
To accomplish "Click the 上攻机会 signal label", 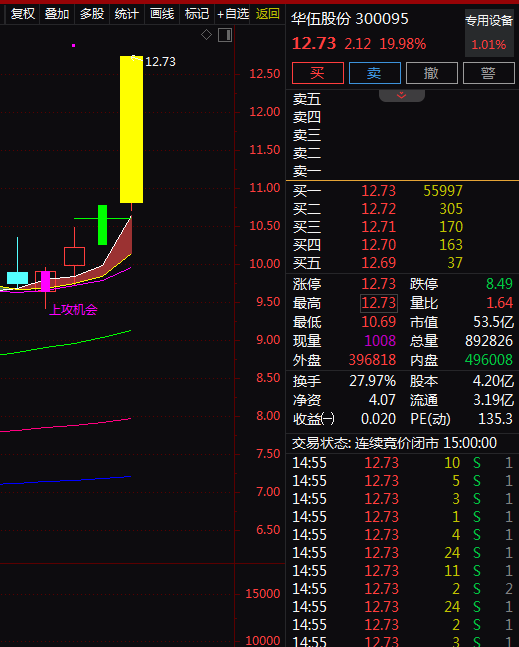I will (73, 309).
